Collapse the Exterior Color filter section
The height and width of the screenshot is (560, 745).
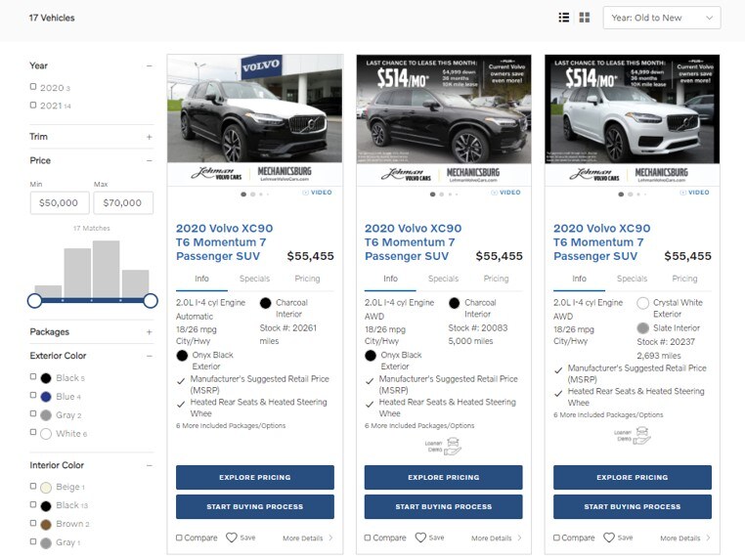150,356
